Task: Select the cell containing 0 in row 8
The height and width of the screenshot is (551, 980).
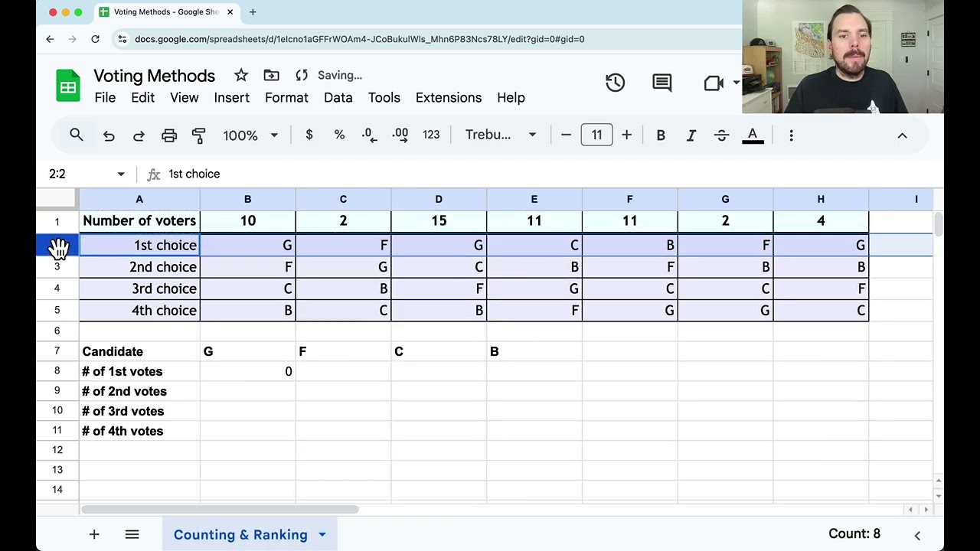Action: (x=248, y=371)
